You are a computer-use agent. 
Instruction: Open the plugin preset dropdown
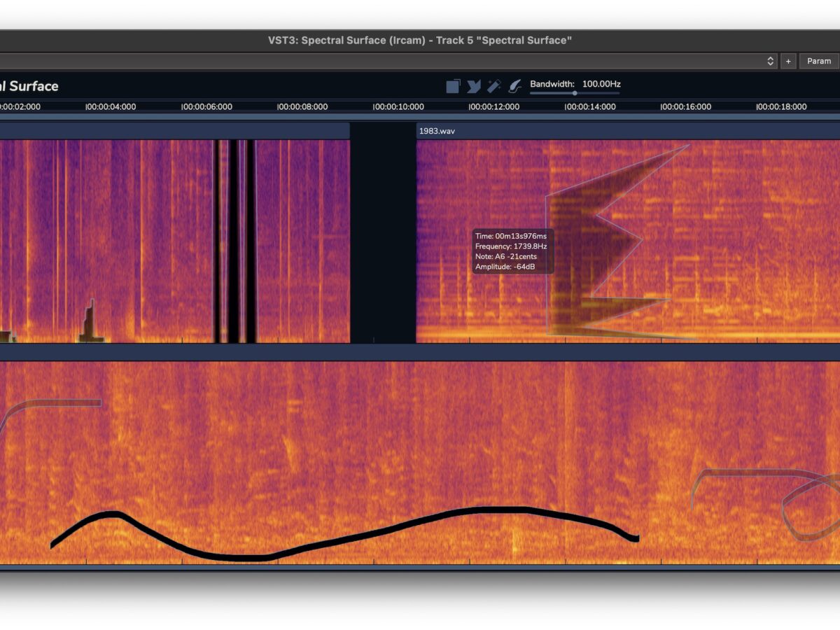(771, 61)
